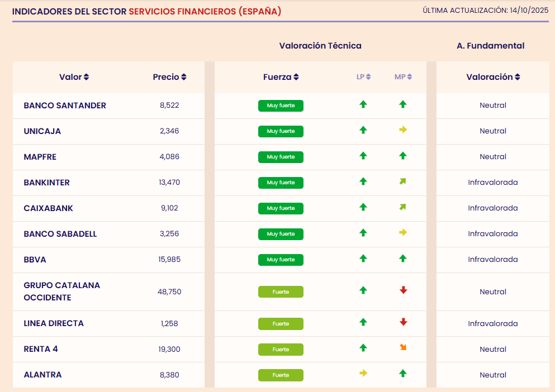Viewport: 555px width, 392px height.
Task: Click Alantra Fuerte badge
Action: coord(281,375)
